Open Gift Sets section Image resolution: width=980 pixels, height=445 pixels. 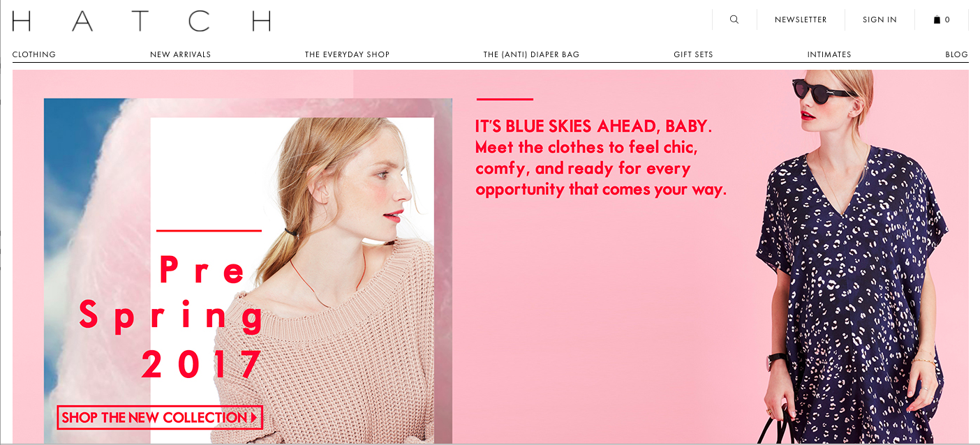pyautogui.click(x=693, y=54)
